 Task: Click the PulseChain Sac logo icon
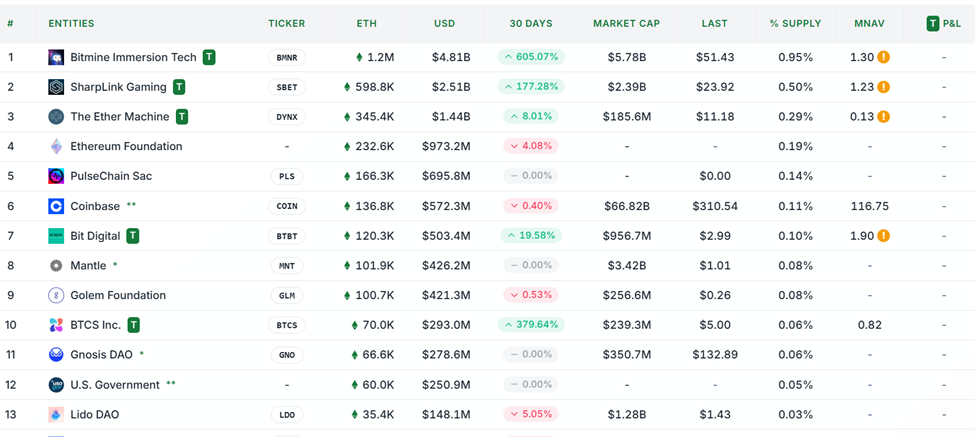(56, 176)
